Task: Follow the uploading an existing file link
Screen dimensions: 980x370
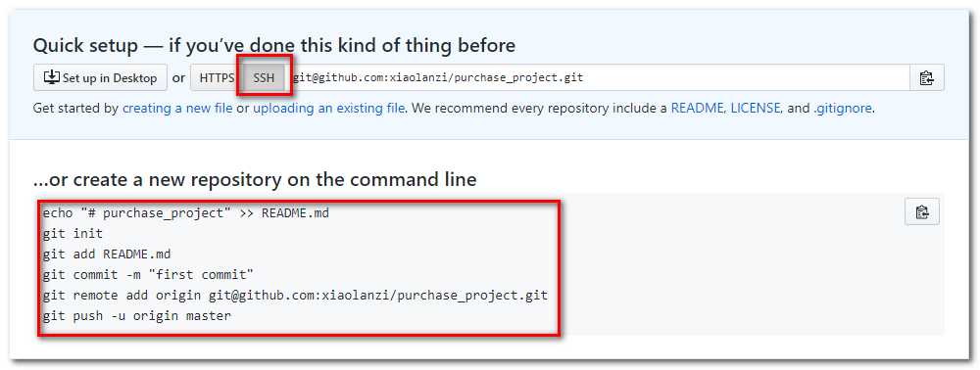Action: pyautogui.click(x=328, y=108)
